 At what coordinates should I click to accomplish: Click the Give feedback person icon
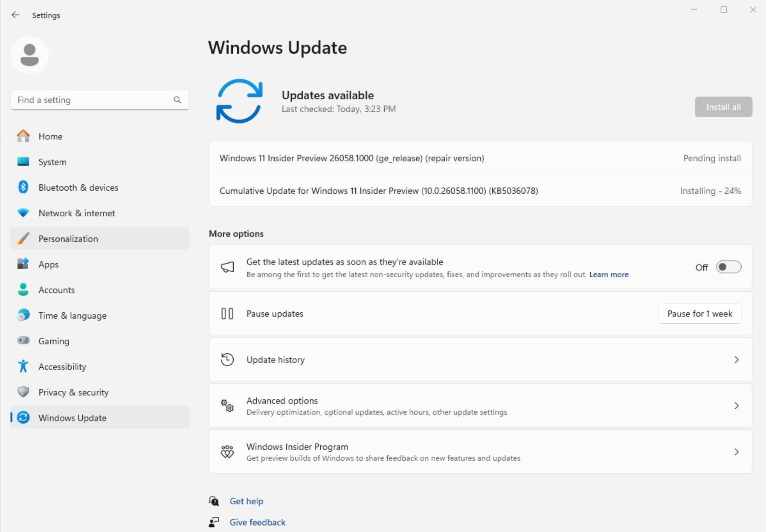pyautogui.click(x=214, y=522)
